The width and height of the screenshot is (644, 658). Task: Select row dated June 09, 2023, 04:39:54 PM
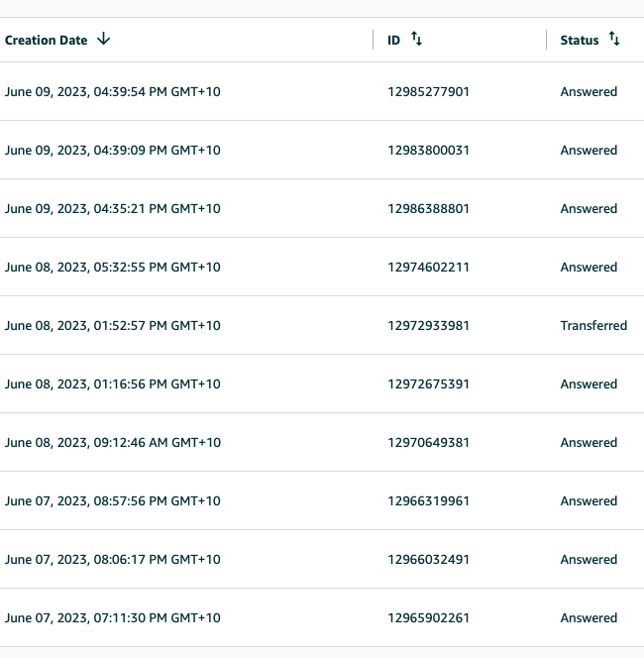pos(322,91)
